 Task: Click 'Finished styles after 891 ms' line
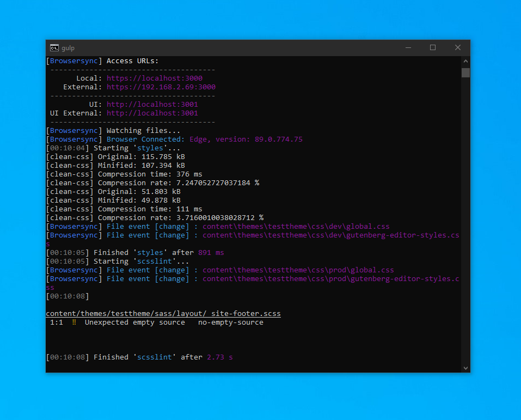(135, 252)
